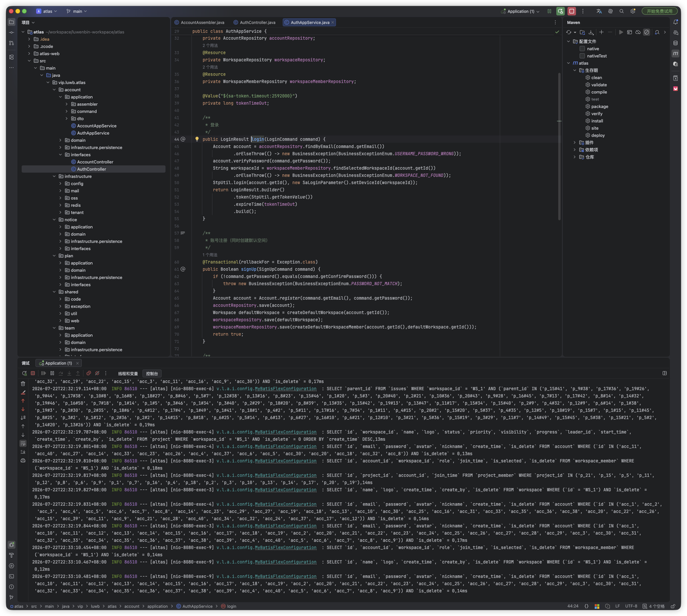Image resolution: width=687 pixels, height=616 pixels.
Task: Rerun the Application with the green restart button
Action: [x=560, y=11]
